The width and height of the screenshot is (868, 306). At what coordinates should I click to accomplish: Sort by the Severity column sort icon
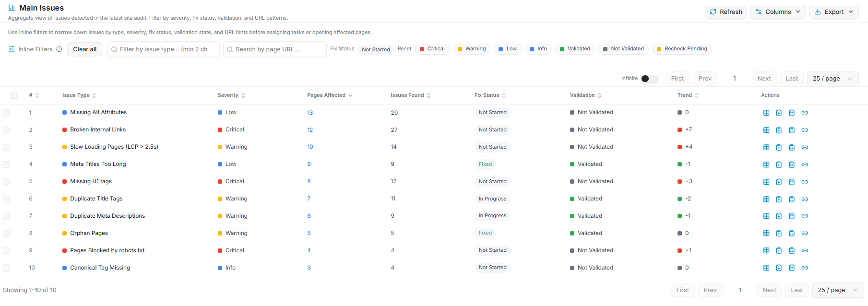[243, 95]
